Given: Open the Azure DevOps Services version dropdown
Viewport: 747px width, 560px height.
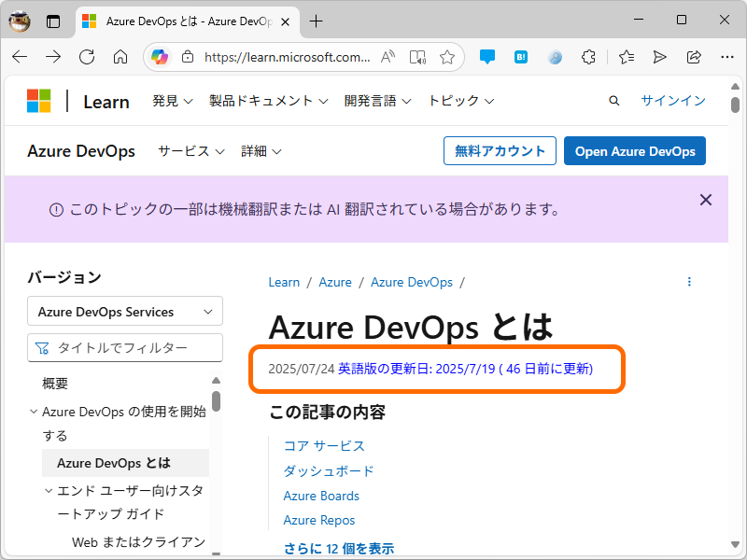Looking at the screenshot, I should pyautogui.click(x=124, y=311).
